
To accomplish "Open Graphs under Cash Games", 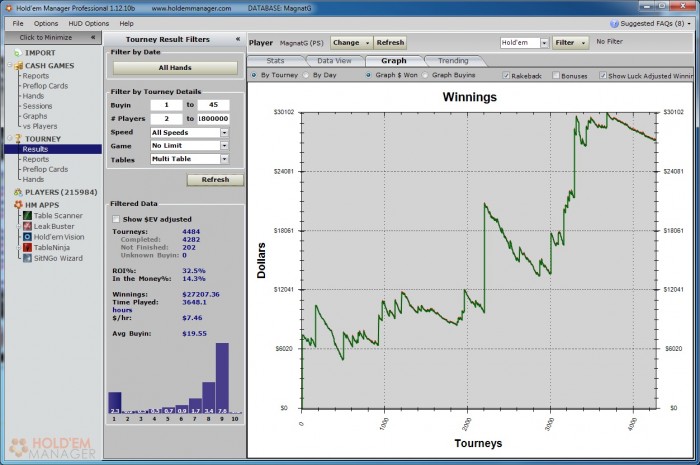I will (x=35, y=116).
